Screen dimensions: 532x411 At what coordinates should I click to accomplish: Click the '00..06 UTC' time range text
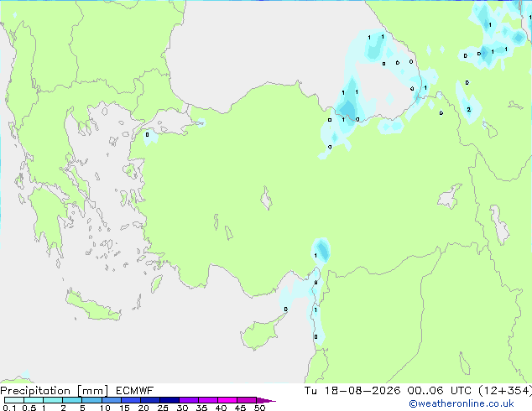click(x=440, y=391)
